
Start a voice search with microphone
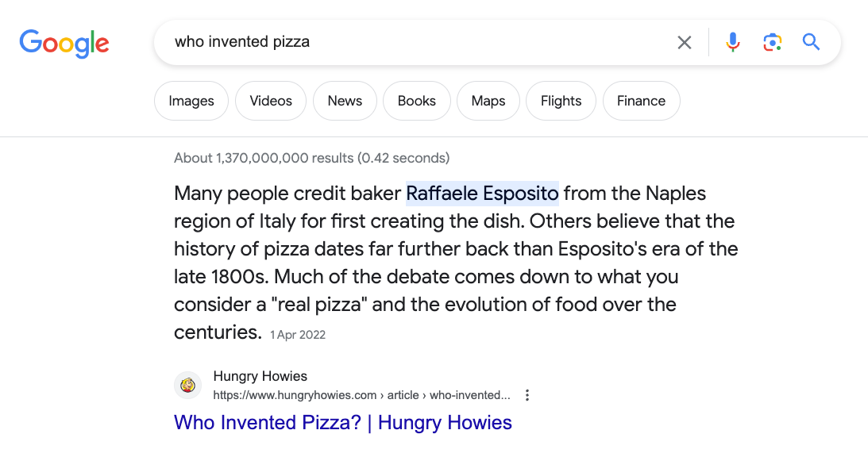click(x=733, y=42)
